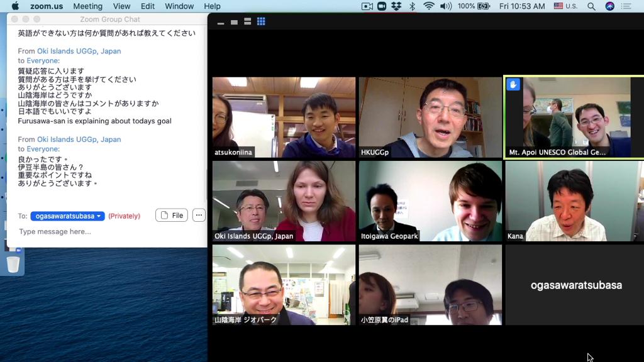Open the volume control icon

(x=446, y=6)
